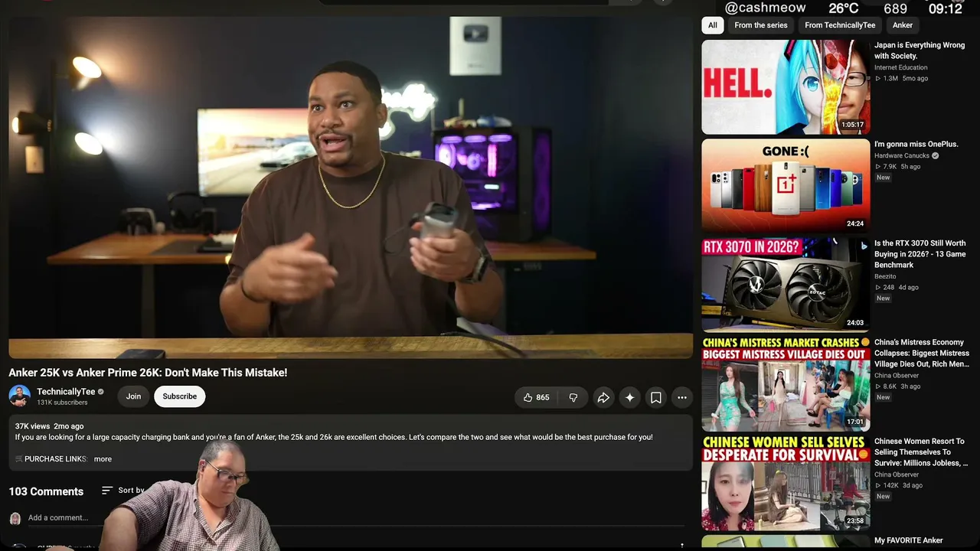Select the 'From the series' chip
The width and height of the screenshot is (980, 551).
[x=761, y=25]
